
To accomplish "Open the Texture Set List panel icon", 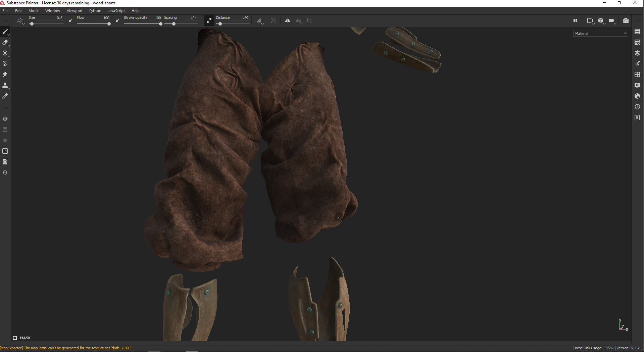I will 637,32.
